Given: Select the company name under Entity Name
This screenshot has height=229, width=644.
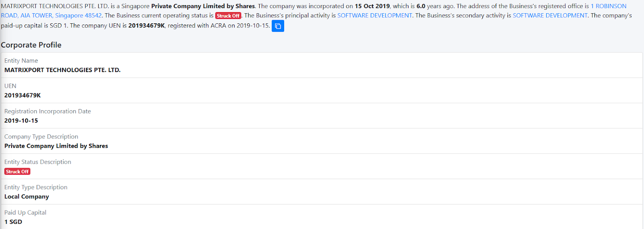Looking at the screenshot, I should point(62,70).
